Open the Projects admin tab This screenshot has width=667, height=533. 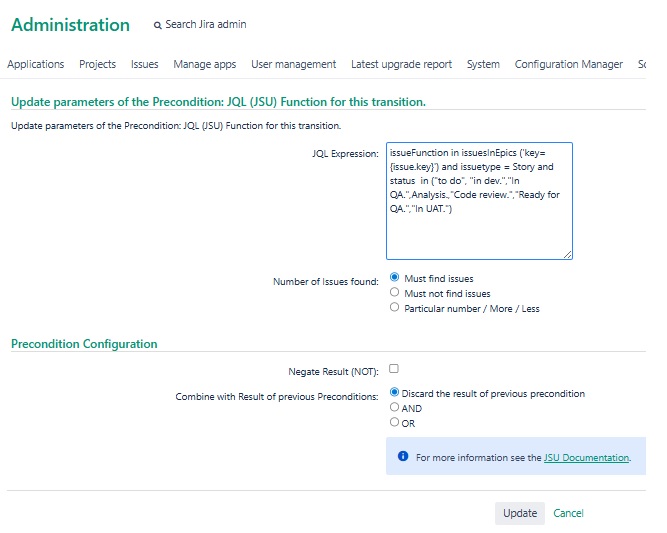(97, 64)
